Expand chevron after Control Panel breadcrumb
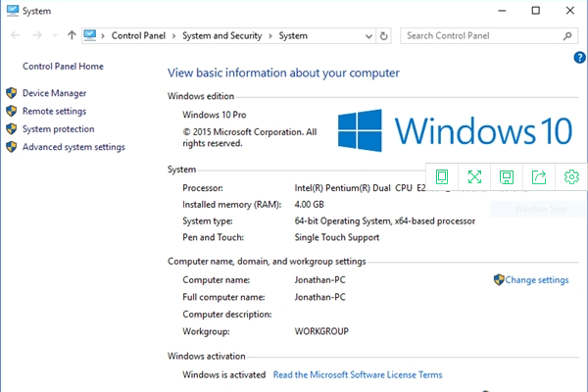 click(x=173, y=36)
